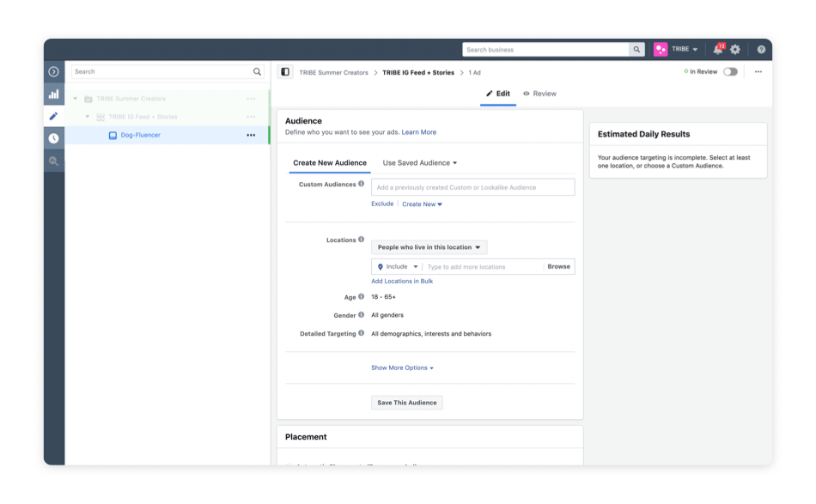This screenshot has height=504, width=816.
Task: Click the Custom Audiences input field
Action: point(472,187)
